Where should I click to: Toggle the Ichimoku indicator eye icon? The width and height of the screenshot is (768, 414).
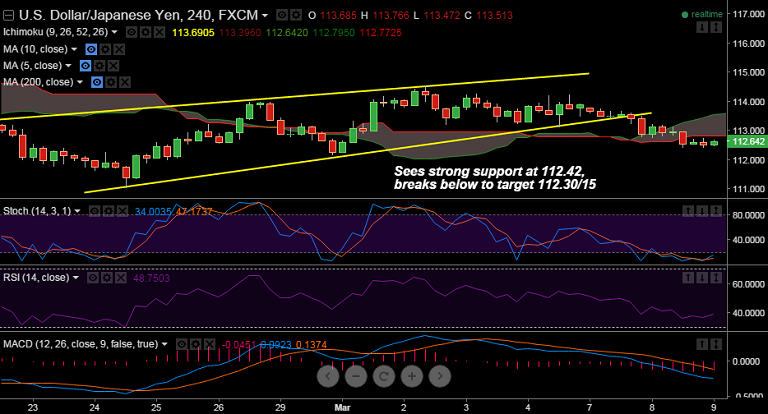coord(131,32)
